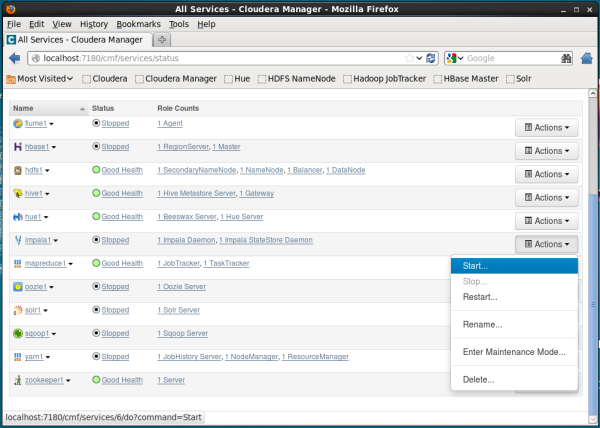Click the vertical scrollbar up arrow
600x428 pixels.
click(x=593, y=93)
